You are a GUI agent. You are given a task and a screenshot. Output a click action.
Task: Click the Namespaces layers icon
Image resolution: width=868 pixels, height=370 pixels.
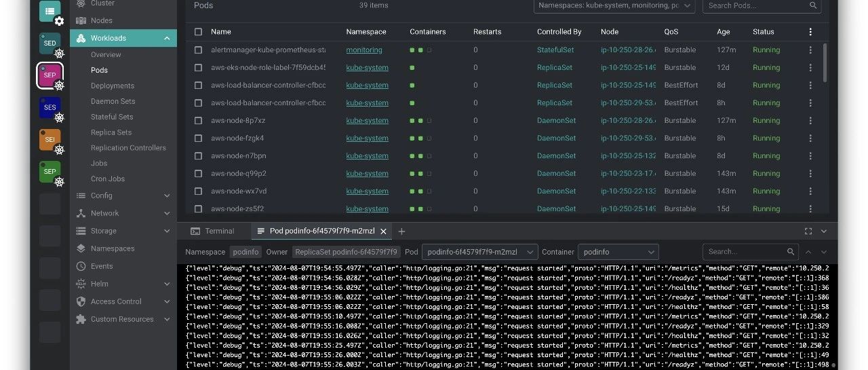point(81,248)
